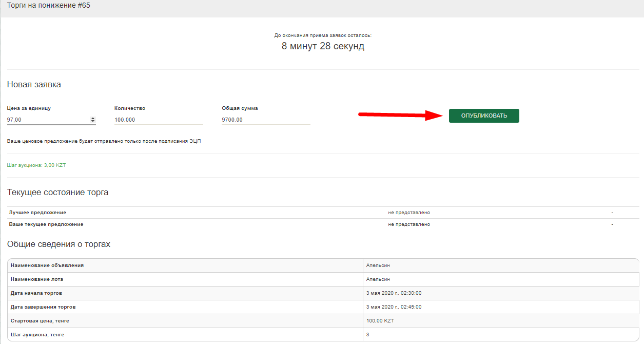Click the Наименование объявления value Апельсин
644x344 pixels.
(378, 265)
